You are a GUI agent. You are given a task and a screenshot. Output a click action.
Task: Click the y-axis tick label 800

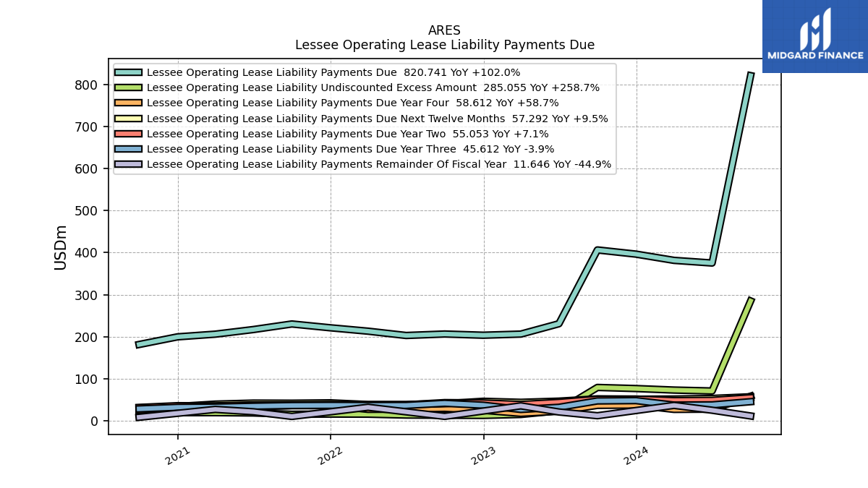coord(88,85)
